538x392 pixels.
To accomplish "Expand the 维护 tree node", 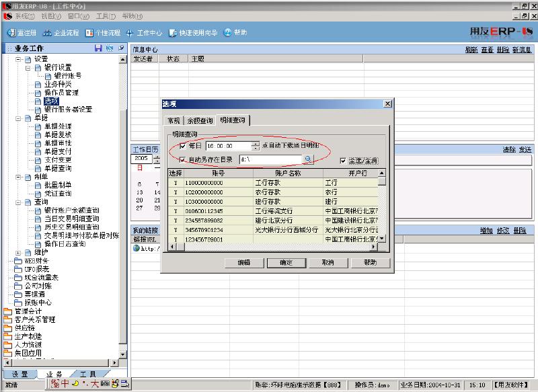I will [18, 253].
